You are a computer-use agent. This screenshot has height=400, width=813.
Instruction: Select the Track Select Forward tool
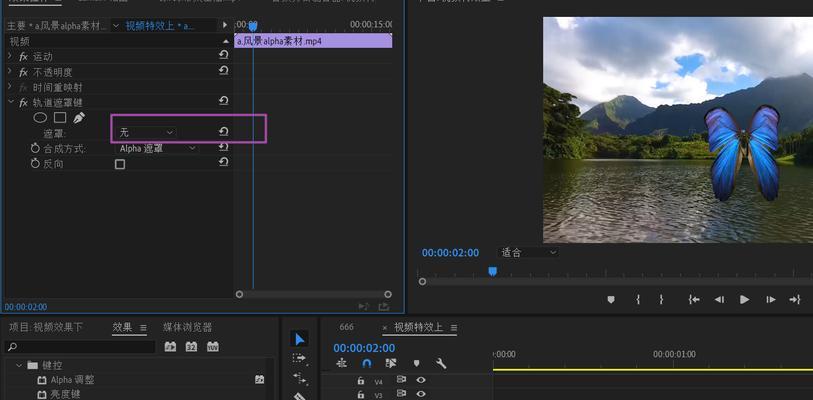pos(299,358)
